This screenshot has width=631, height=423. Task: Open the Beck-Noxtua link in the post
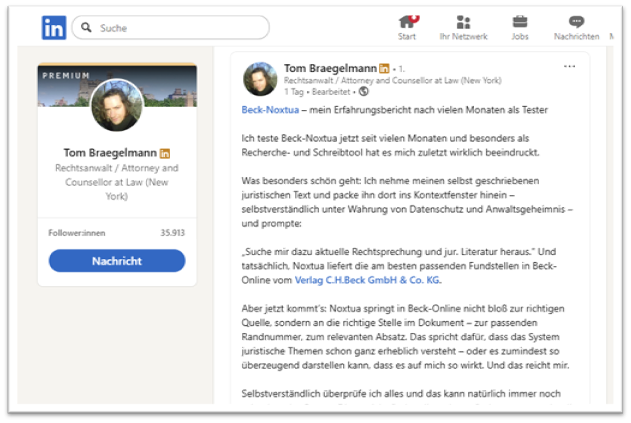(x=270, y=110)
